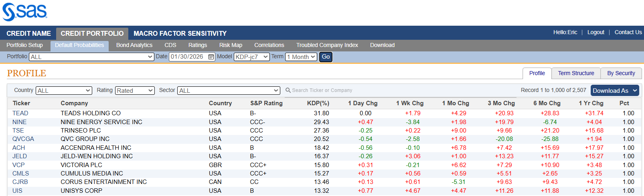Switch to the By Security tab
644x196 pixels.
point(621,73)
